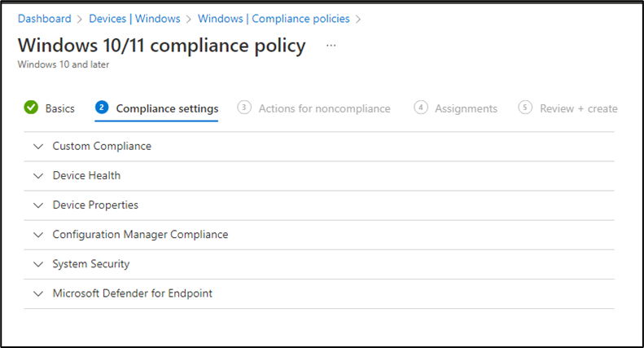Expand the System Security chevron
This screenshot has width=644, height=348.
[38, 264]
